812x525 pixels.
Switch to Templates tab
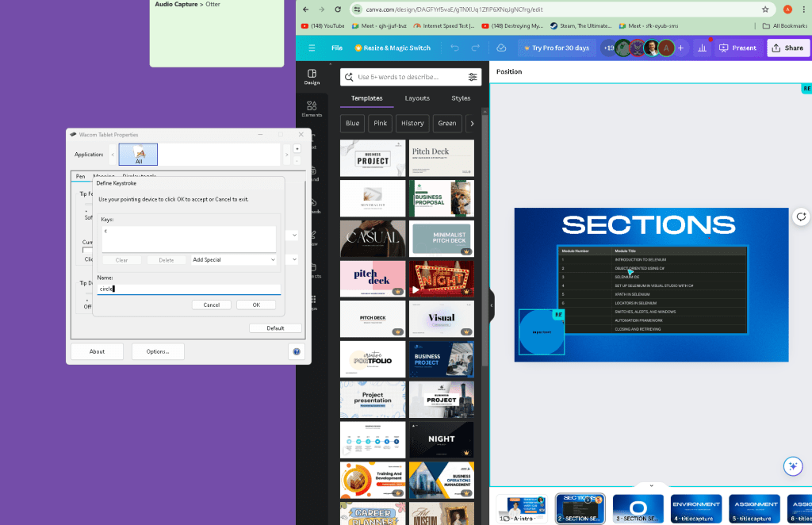[x=366, y=98]
